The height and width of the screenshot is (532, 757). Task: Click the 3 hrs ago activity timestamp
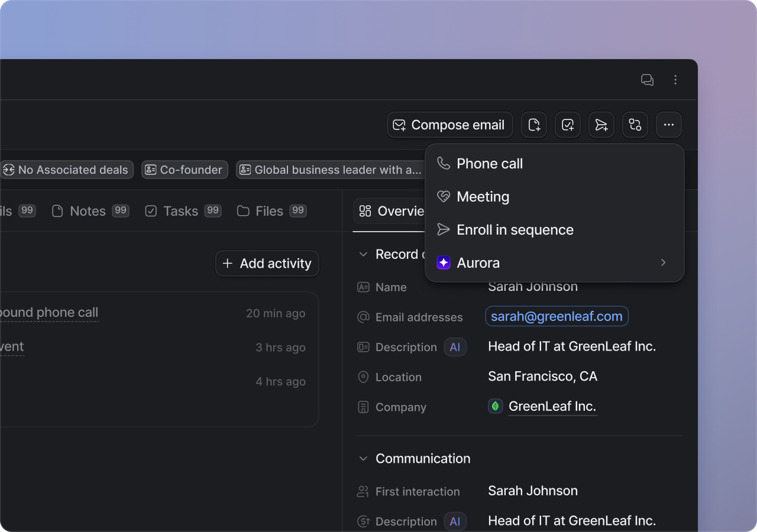[280, 348]
